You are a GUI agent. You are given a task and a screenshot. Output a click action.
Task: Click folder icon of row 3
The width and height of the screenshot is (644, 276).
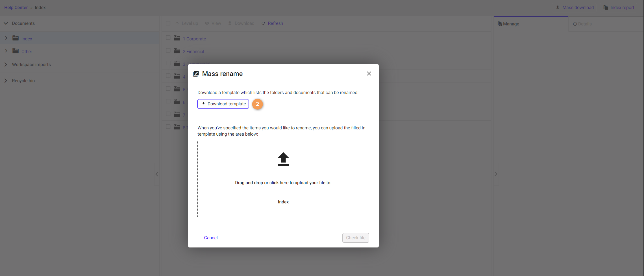(x=177, y=64)
